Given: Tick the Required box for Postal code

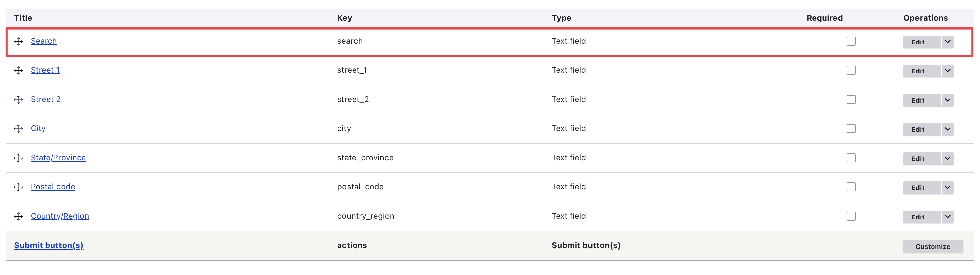Looking at the screenshot, I should [851, 187].
